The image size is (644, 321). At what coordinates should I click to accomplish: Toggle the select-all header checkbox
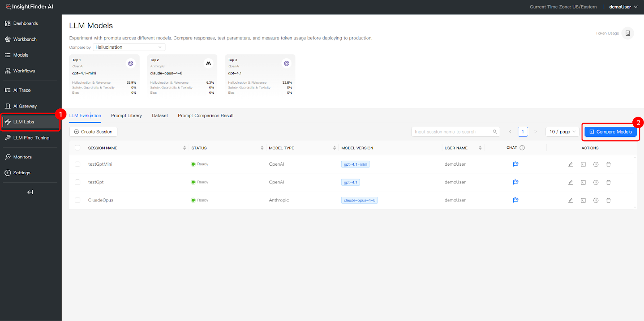[78, 148]
